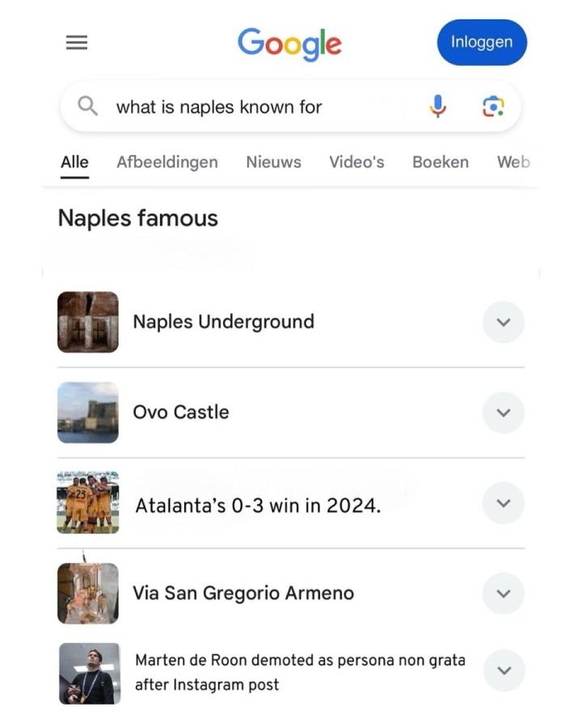582x728 pixels.
Task: Click the Atalanta players thumbnail
Action: (x=88, y=503)
